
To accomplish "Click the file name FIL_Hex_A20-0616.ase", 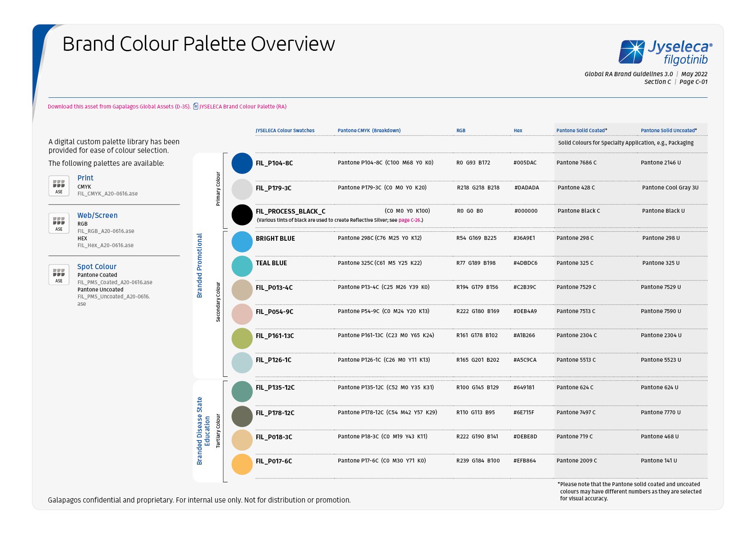I will point(106,245).
